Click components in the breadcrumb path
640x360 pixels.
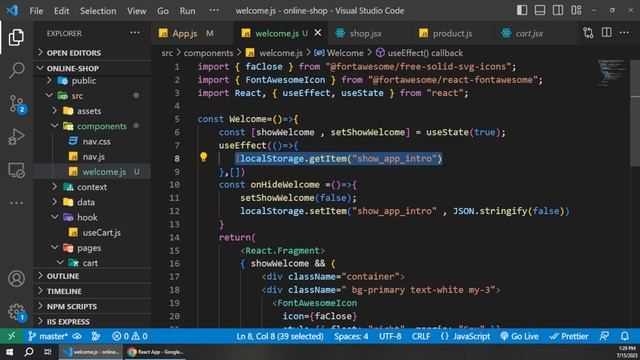pyautogui.click(x=208, y=53)
